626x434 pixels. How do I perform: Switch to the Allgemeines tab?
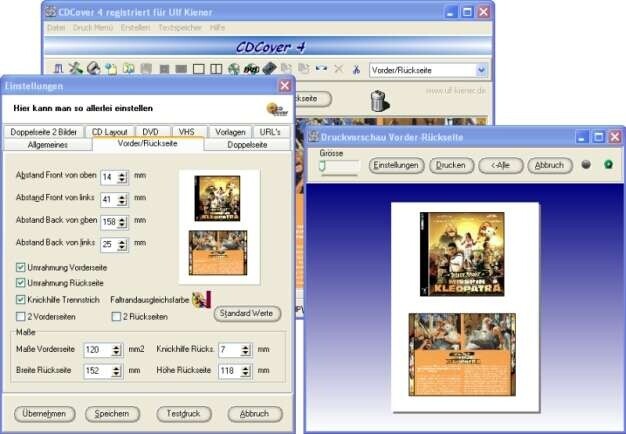pos(48,145)
